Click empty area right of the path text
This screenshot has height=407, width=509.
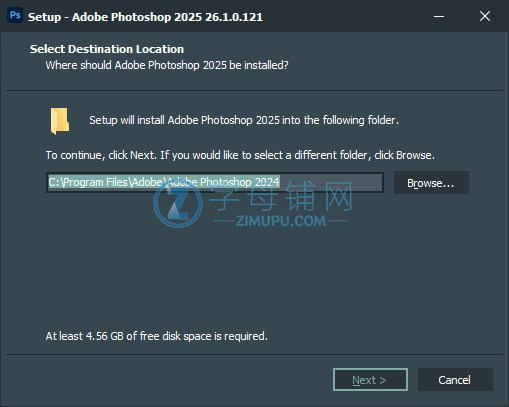331,182
